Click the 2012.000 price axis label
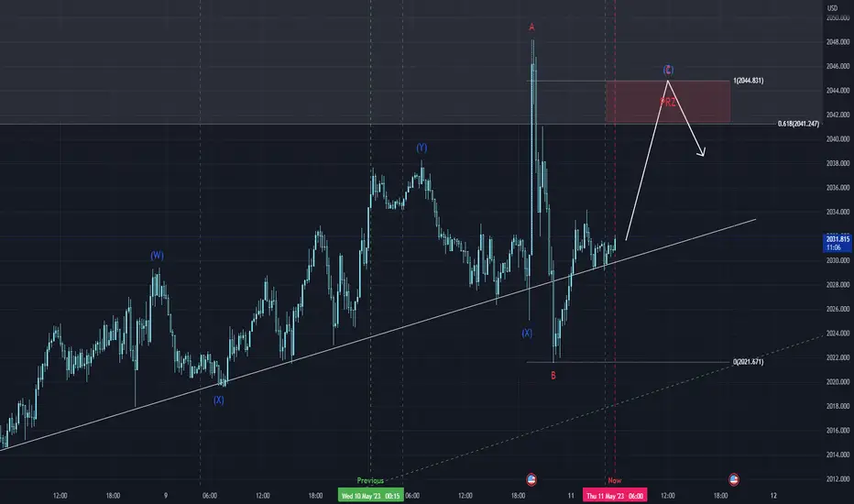 click(838, 479)
